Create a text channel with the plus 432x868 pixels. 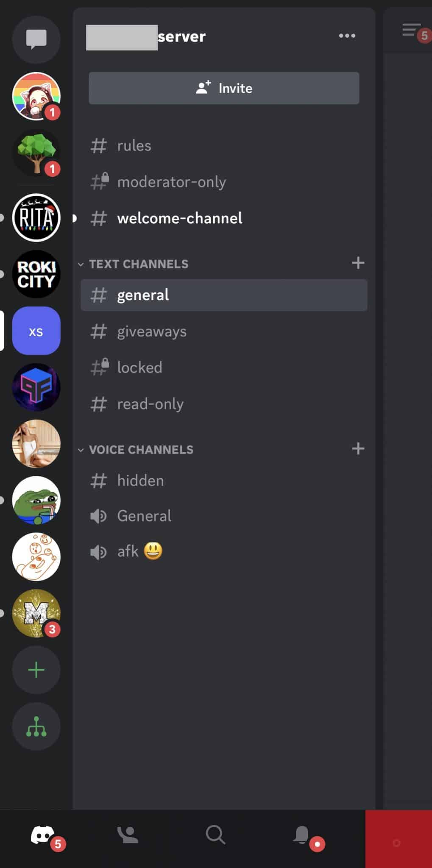(x=358, y=263)
